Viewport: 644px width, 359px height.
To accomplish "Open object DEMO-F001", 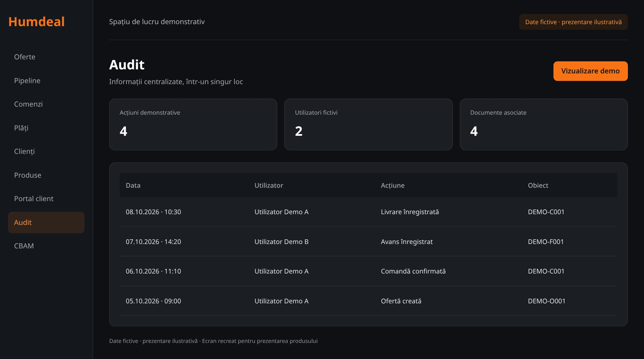I will pos(546,242).
